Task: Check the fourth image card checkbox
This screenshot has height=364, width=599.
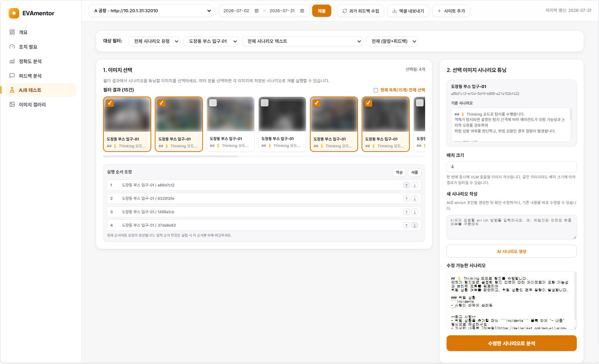Action: (x=265, y=103)
